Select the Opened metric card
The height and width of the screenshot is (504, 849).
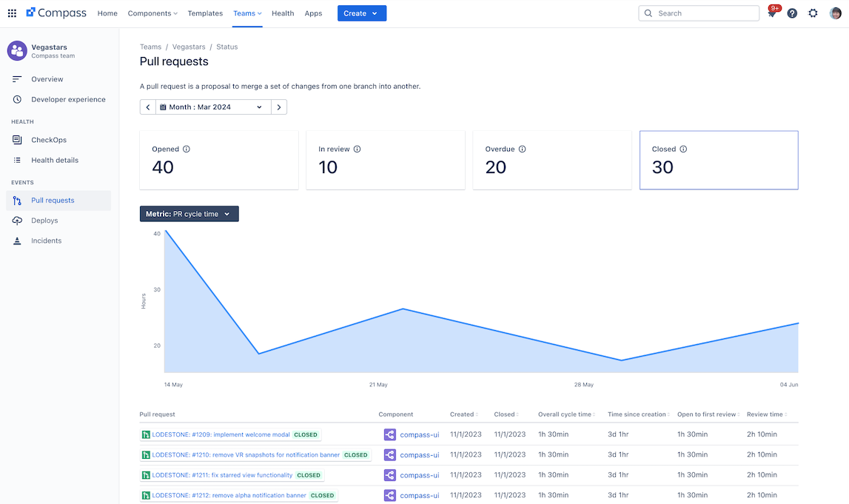[x=218, y=160]
